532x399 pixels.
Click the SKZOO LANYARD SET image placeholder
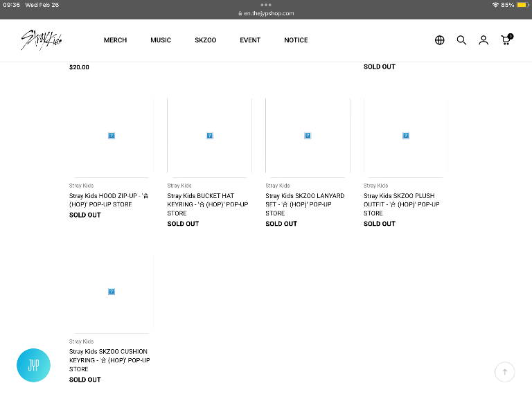[308, 136]
